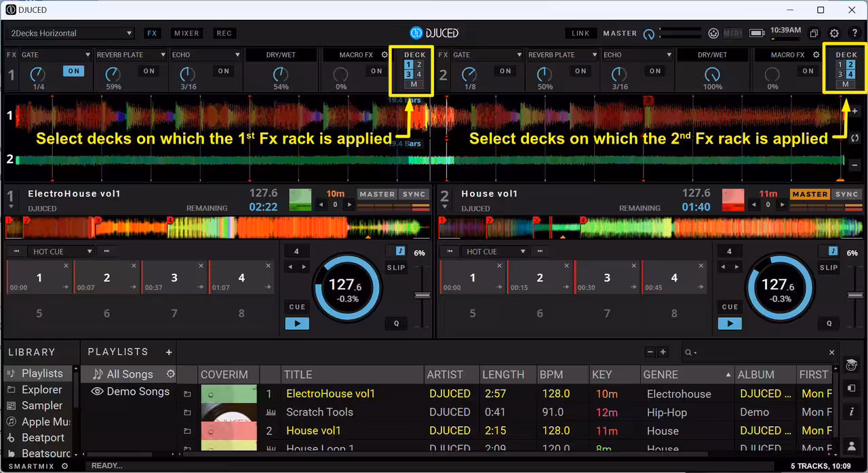Viewport: 868px width, 473px height.
Task: Toggle the FX panel tab
Action: pos(151,33)
